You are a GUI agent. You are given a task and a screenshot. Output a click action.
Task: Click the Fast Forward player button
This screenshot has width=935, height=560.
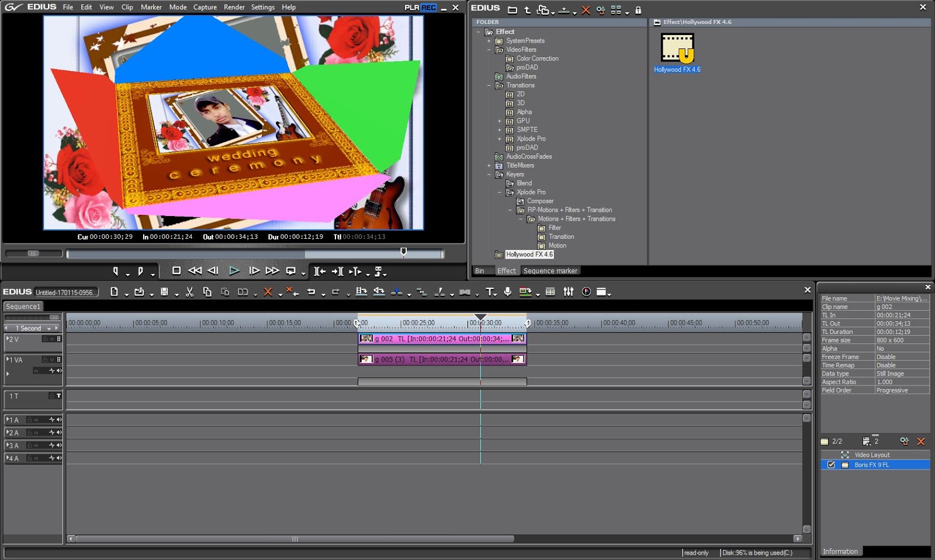272,270
